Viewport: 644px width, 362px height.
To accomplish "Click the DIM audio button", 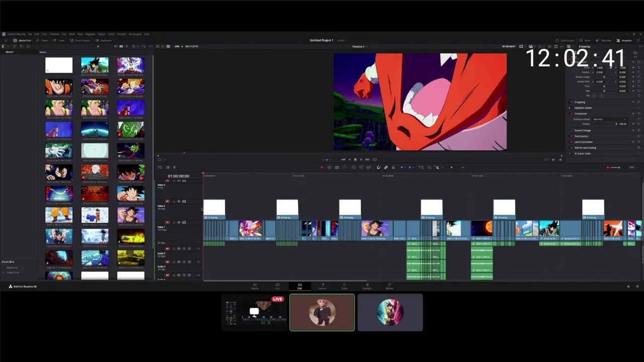I will 632,167.
